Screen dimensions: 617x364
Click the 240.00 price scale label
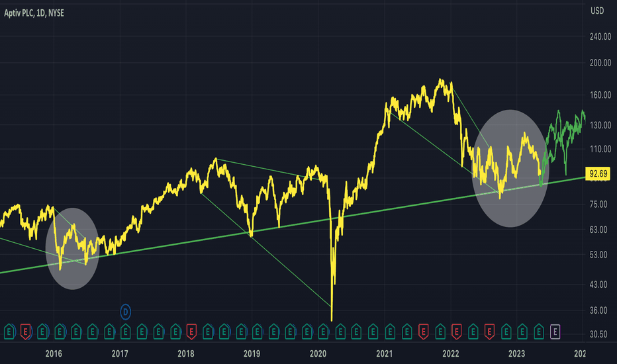pyautogui.click(x=600, y=36)
